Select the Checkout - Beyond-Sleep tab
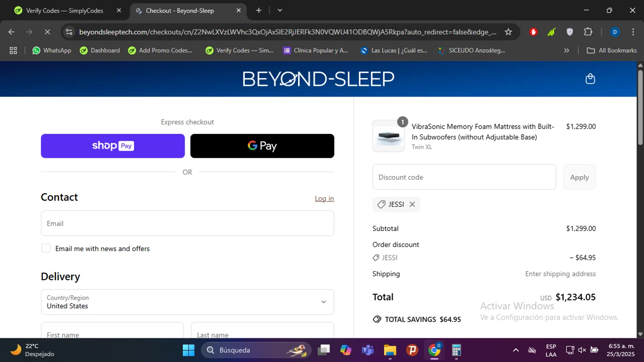 click(180, 11)
